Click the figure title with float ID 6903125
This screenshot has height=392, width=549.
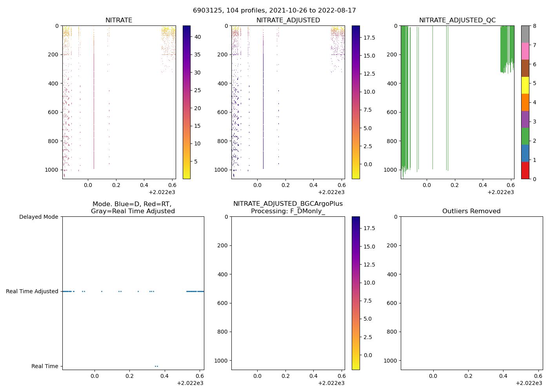click(274, 11)
